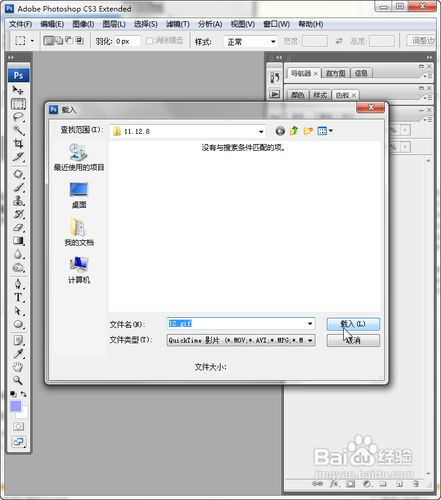441x500 pixels.
Task: Open the 图像(I) menu
Action: tap(83, 24)
